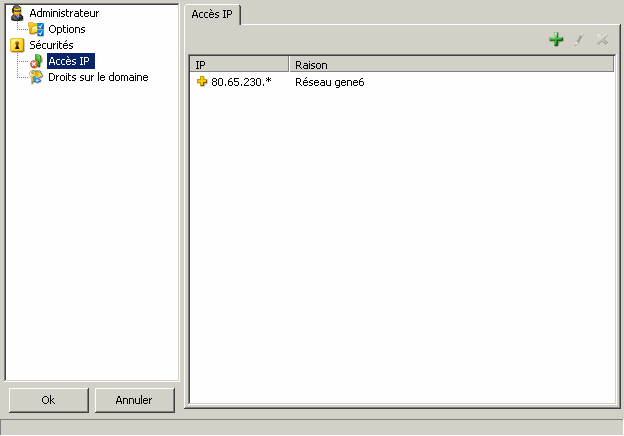Click the Accès IP tree icon
624x436 pixels.
coord(36,61)
